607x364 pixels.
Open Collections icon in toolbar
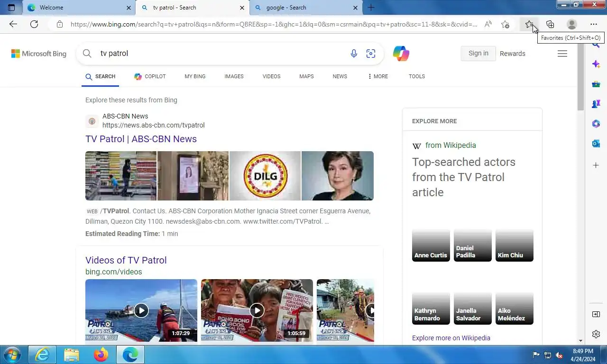[x=550, y=24]
